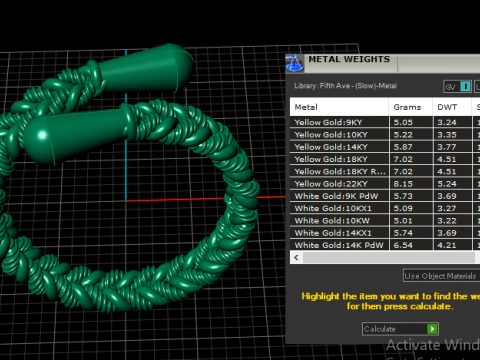Select the Yellow Gold:14KY row

385,147
